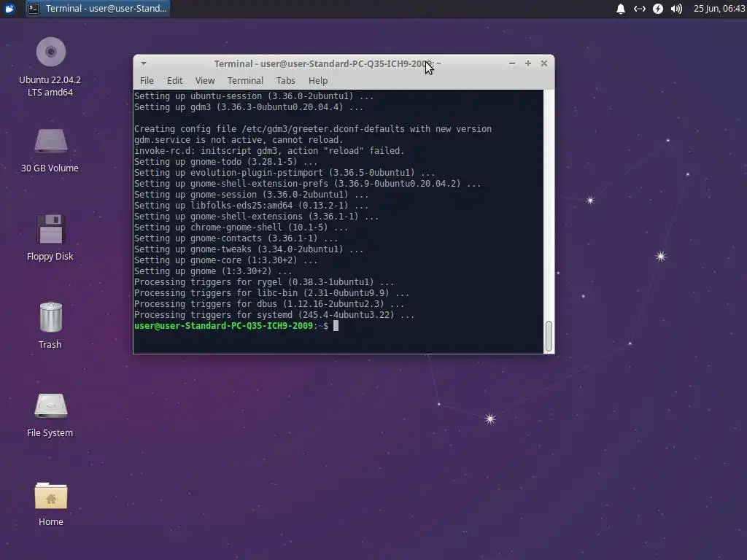
Task: Click the 'Setting up gnome-shell-extensions (3.36.1-1)' line
Action: click(256, 216)
